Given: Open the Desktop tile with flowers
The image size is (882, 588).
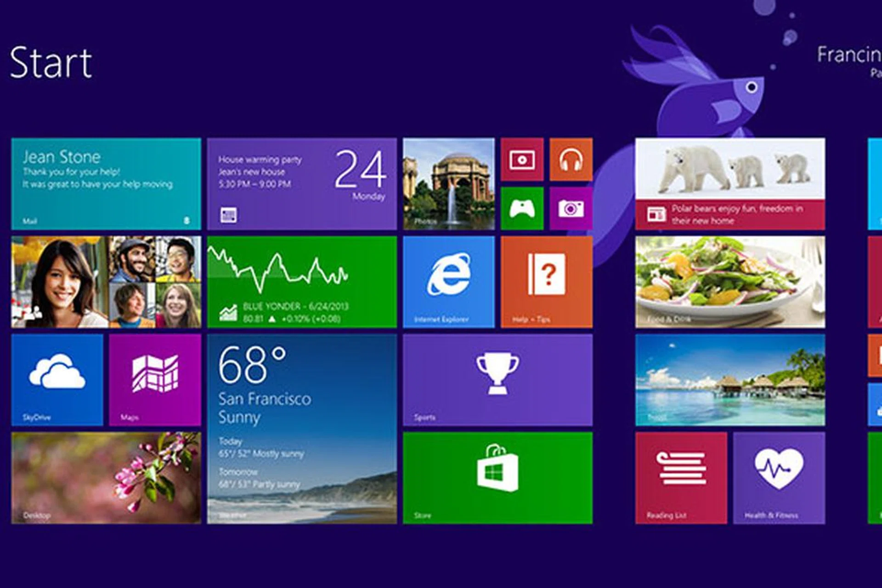Looking at the screenshot, I should (x=106, y=478).
